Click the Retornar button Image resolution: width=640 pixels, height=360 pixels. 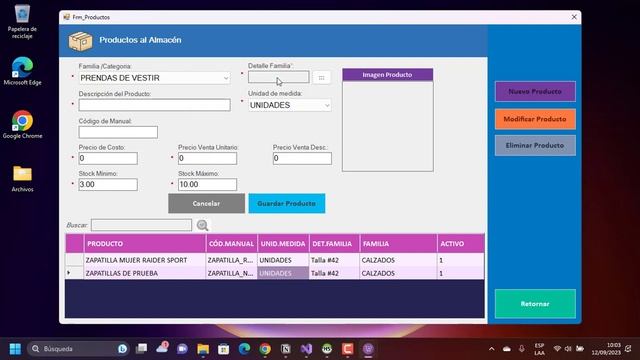pos(535,304)
